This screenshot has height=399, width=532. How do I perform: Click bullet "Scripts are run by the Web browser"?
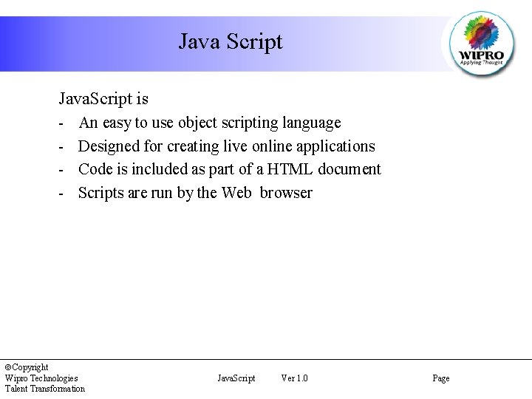click(x=195, y=193)
